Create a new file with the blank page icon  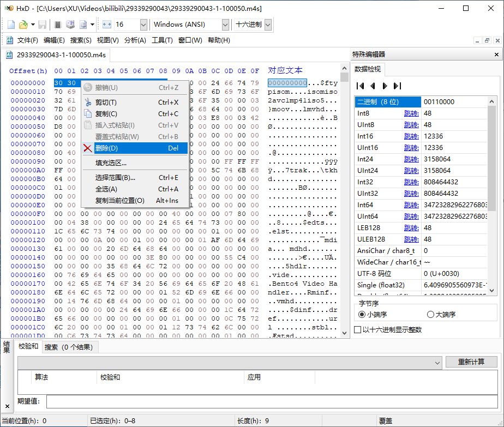click(x=10, y=25)
